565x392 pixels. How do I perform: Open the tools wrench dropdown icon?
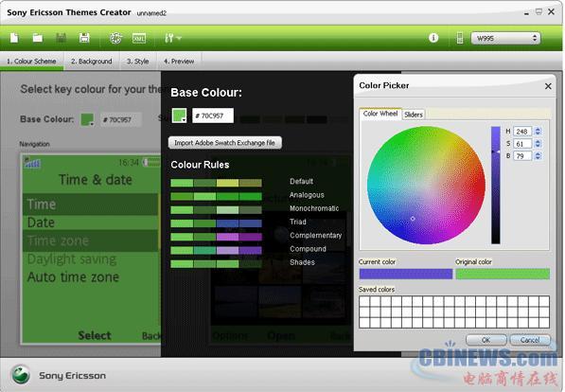point(172,38)
